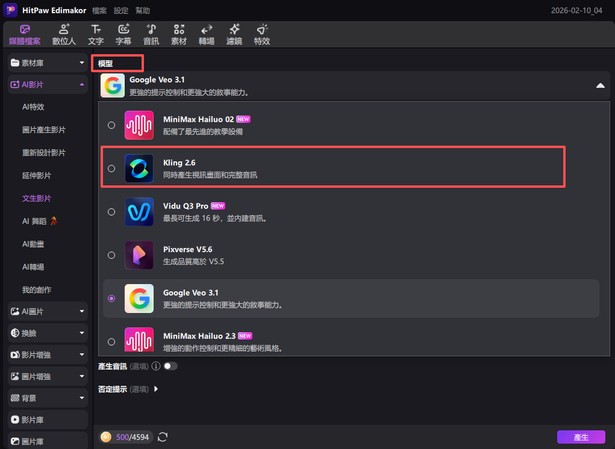Click the refresh credits icon
Image resolution: width=615 pixels, height=449 pixels.
click(x=163, y=437)
